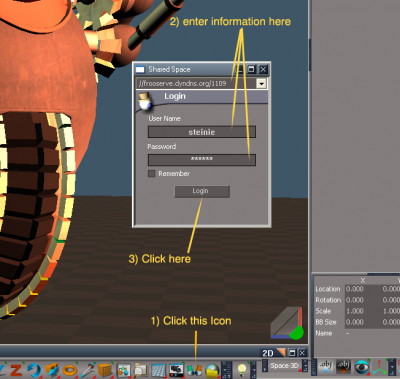Close the Shared Space dialog
The height and width of the screenshot is (379, 400).
263,69
